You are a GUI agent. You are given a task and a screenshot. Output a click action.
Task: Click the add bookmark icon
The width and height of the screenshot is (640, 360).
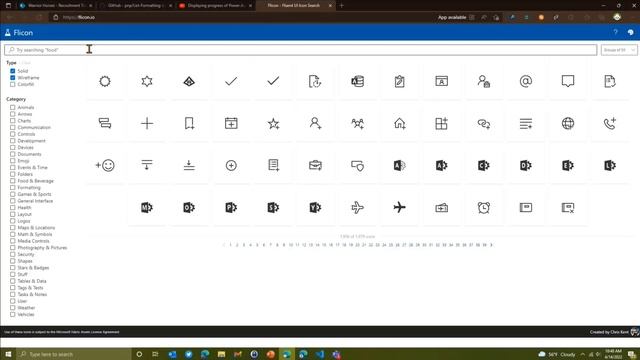click(189, 123)
